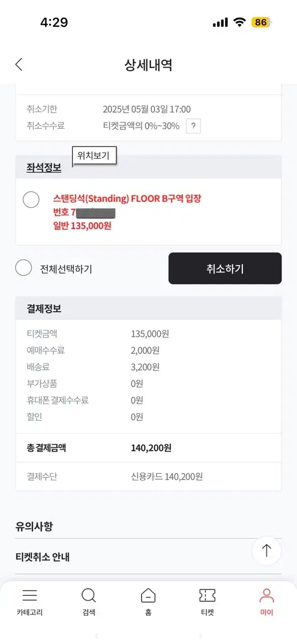The image size is (297, 644).
Task: Tap the 결제정보 section header
Action: click(44, 309)
